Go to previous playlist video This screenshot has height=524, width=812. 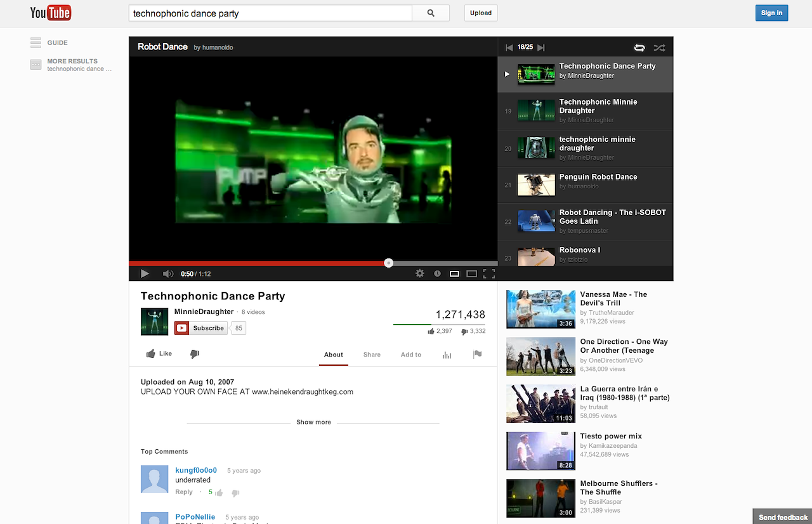tap(509, 48)
